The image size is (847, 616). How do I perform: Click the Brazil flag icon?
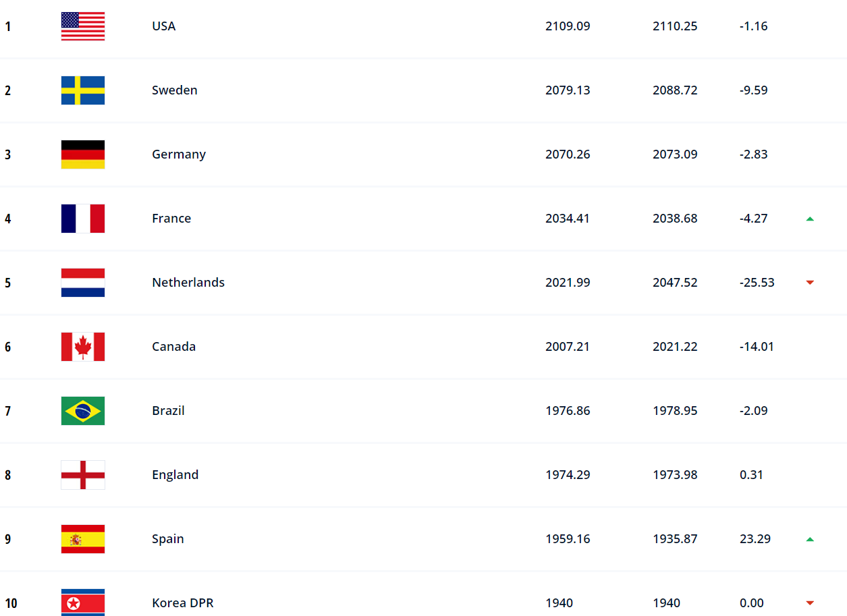pyautogui.click(x=83, y=411)
